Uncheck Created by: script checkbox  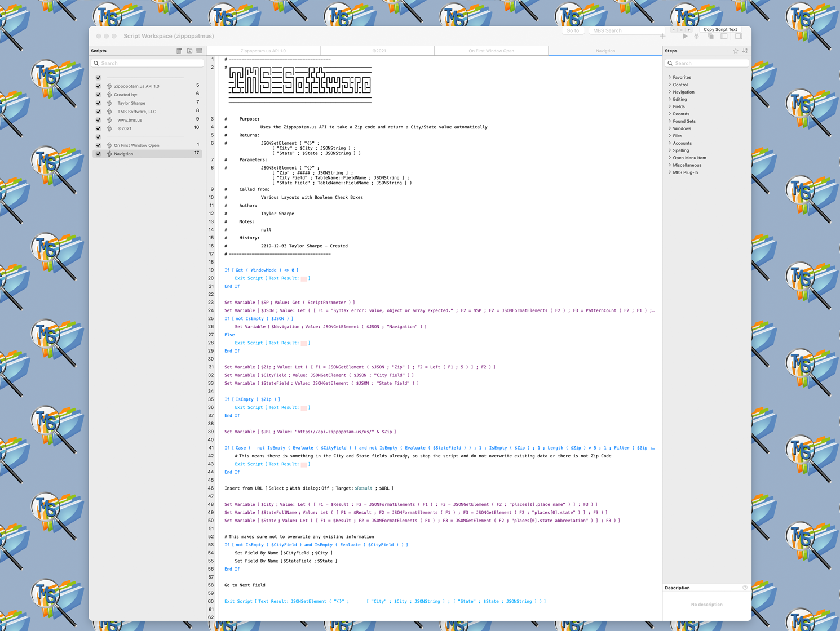click(98, 95)
